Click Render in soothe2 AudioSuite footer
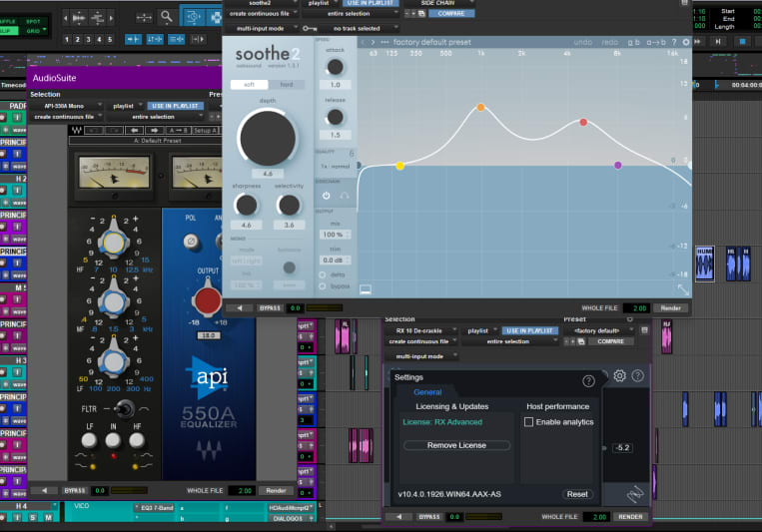The height and width of the screenshot is (532, 762). point(671,308)
